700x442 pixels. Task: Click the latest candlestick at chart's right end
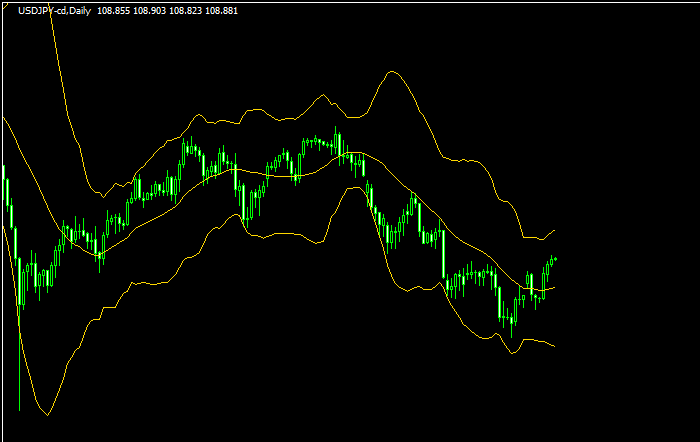click(555, 259)
